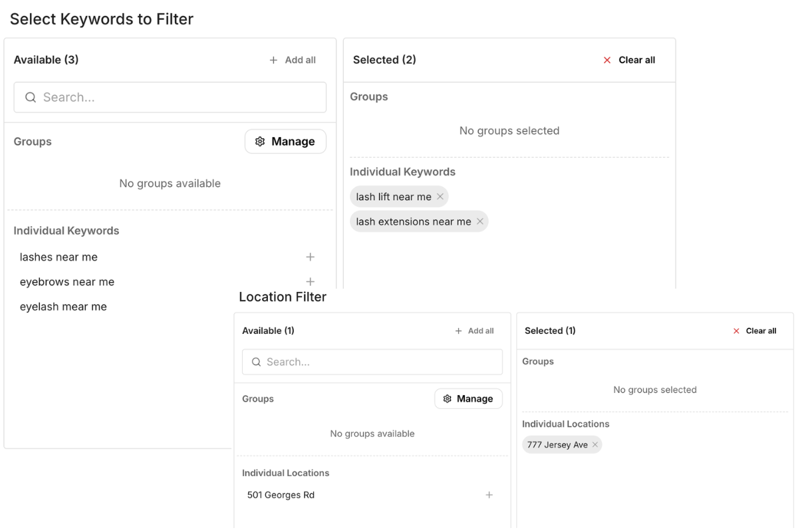
Task: Focus the location Search field
Action: pyautogui.click(x=379, y=362)
